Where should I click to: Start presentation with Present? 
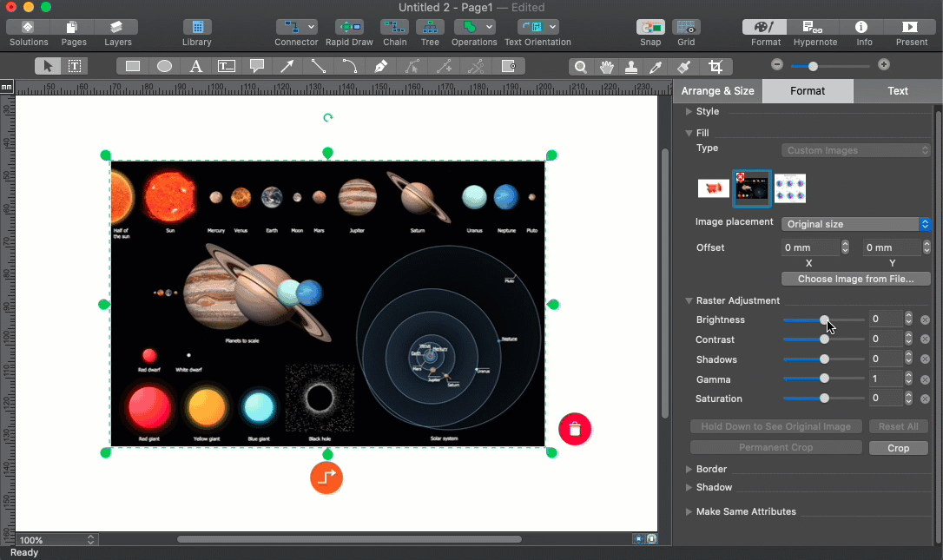[911, 27]
